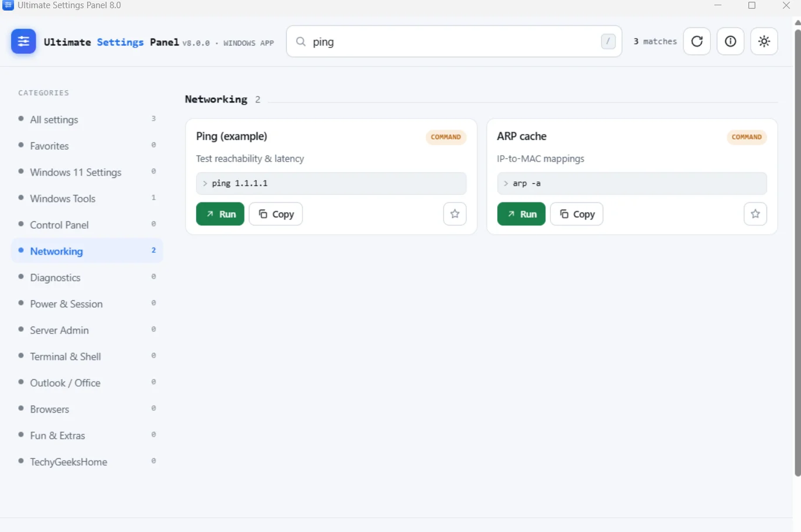Star the ARP cache card as favorite
801x532 pixels.
755,214
